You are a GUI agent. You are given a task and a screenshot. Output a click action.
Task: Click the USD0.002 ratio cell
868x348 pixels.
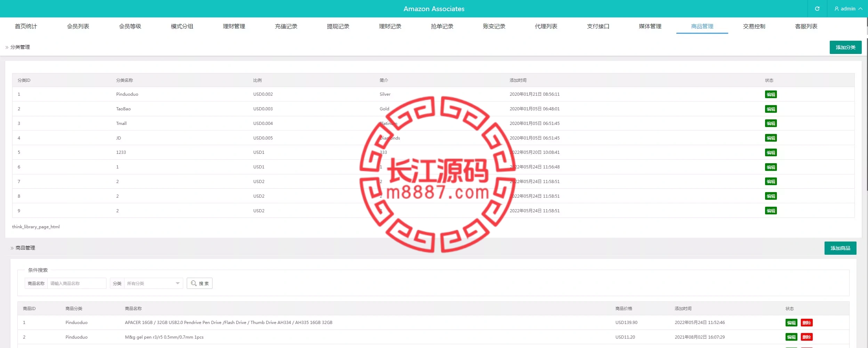tap(263, 94)
